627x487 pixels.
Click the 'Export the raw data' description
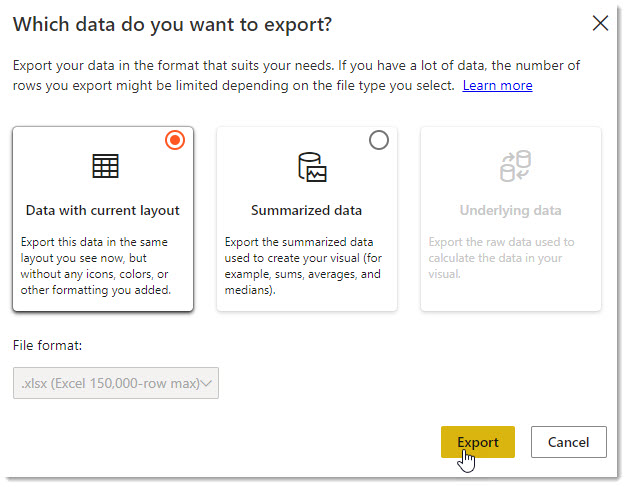[x=501, y=258]
